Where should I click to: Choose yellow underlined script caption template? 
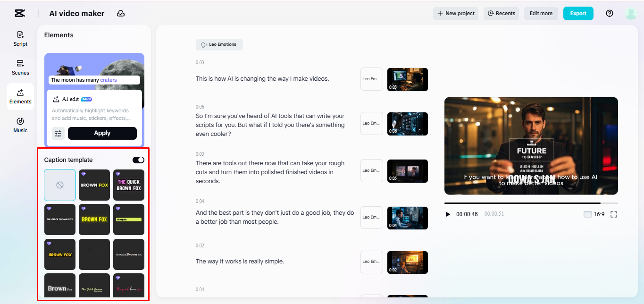tap(94, 286)
